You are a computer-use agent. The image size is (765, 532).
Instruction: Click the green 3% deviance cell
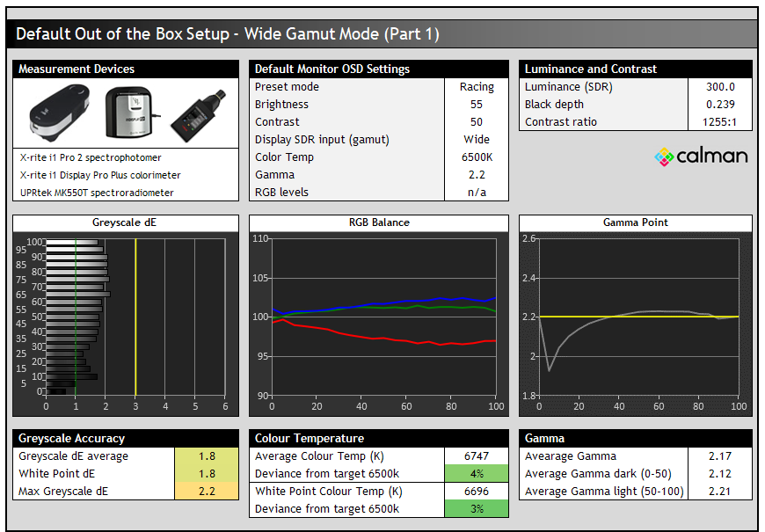pos(477,509)
